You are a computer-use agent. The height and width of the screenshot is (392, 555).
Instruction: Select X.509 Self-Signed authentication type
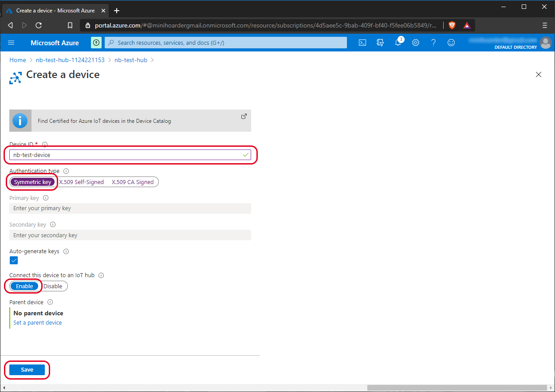point(81,182)
